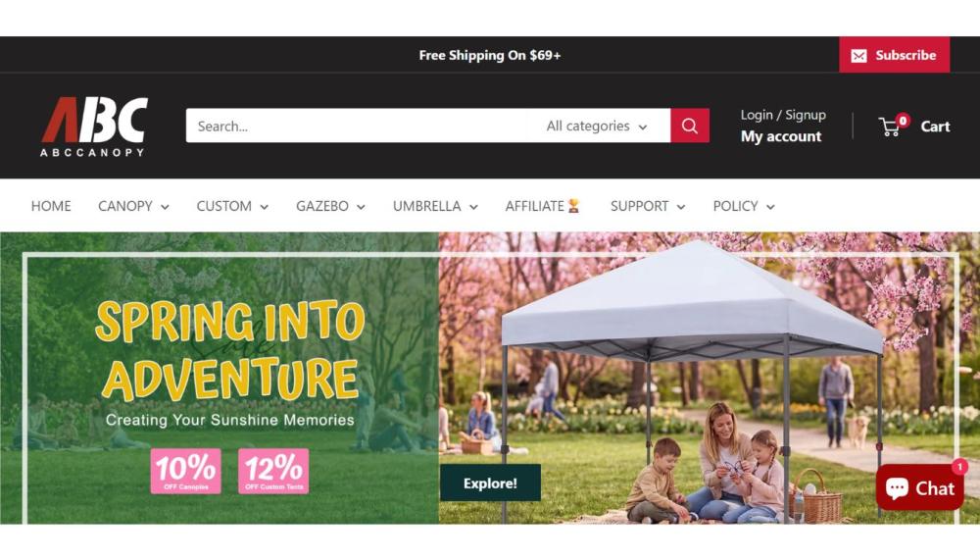Open the shopping cart icon
This screenshot has height=560, width=980.
click(x=890, y=127)
